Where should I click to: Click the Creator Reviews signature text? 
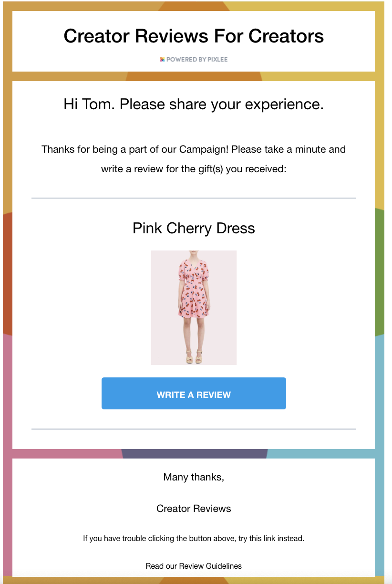tap(194, 509)
